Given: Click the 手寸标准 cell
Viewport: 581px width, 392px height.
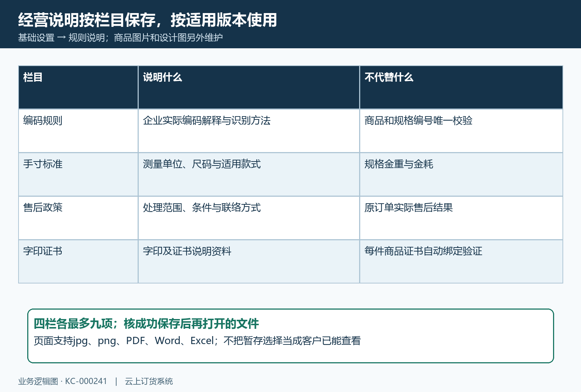Looking at the screenshot, I should coord(78,175).
